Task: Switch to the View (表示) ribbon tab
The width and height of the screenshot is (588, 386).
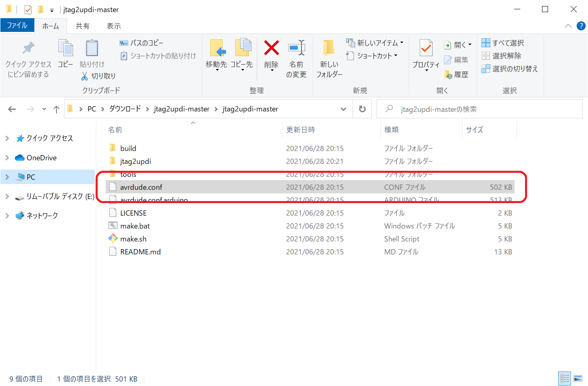Action: (113, 26)
